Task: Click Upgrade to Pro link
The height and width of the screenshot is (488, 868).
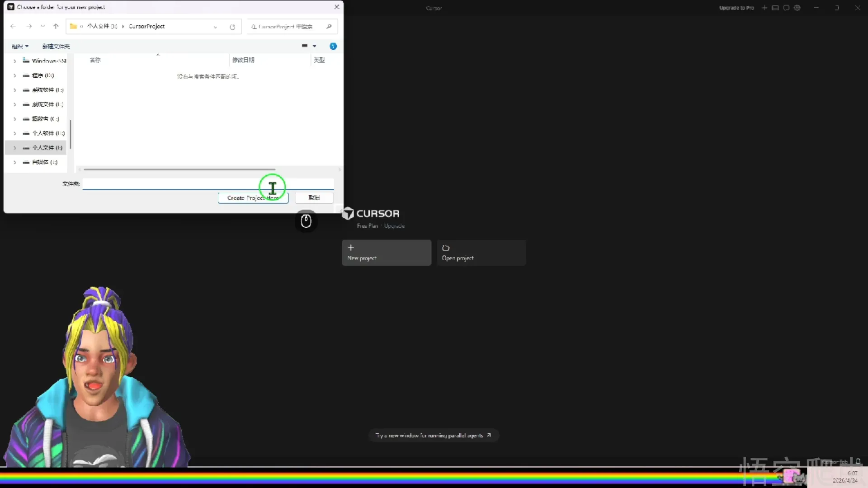Action: (736, 8)
